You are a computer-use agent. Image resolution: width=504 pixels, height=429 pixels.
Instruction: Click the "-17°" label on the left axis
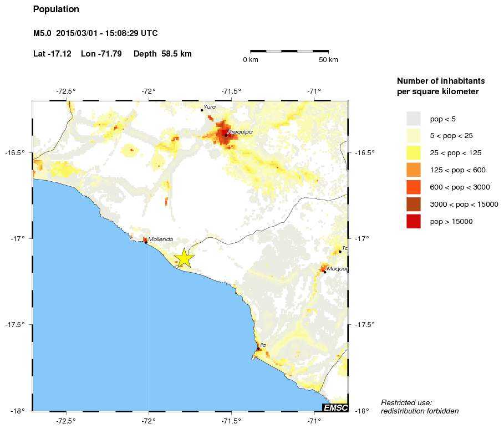coord(18,238)
